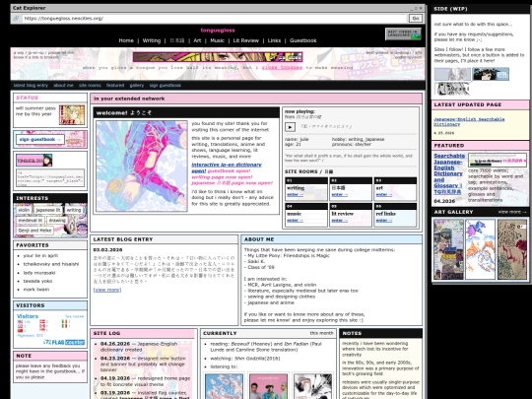Click 'tawada yoko' in favorites list
The height and width of the screenshot is (399, 532).
tap(37, 281)
